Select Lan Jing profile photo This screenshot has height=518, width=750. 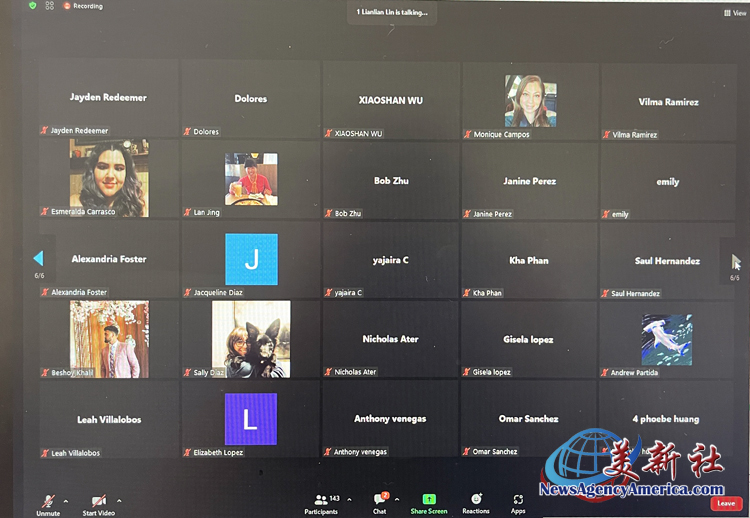[251, 179]
